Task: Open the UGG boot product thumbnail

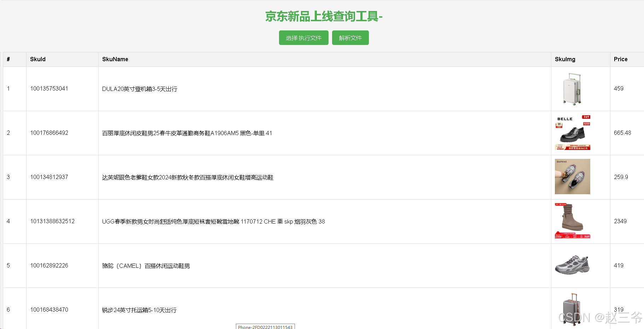Action: pos(572,221)
